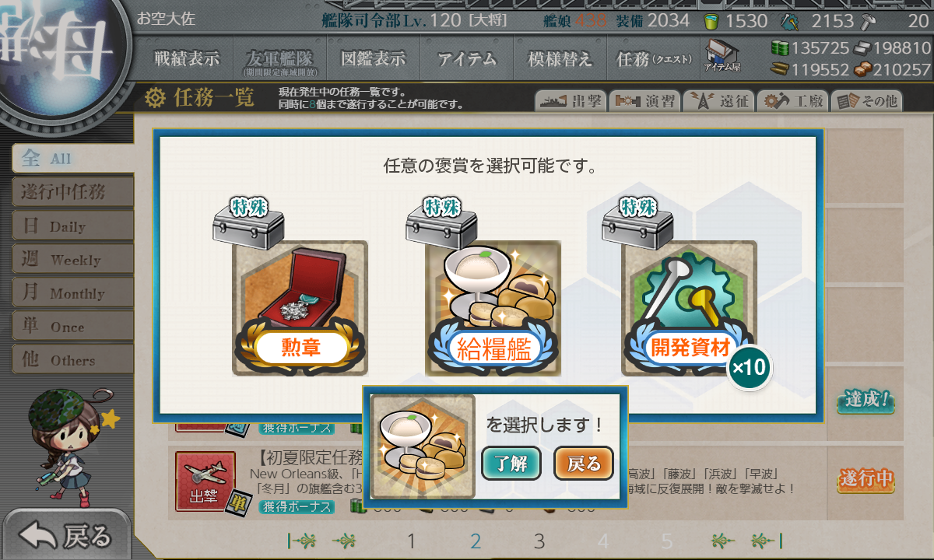The image size is (934, 560).
Task: Select the 勲章 medal reward icon
Action: click(300, 308)
